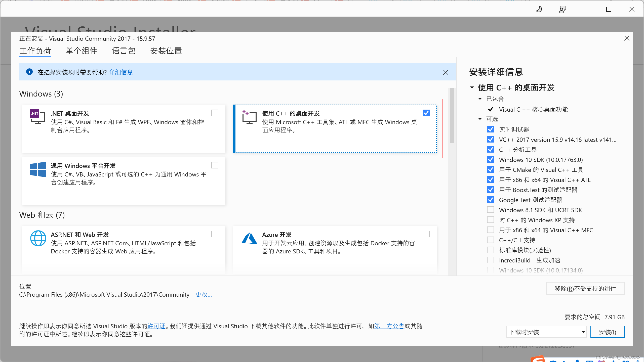Open the 下载时安装 install mode dropdown
This screenshot has width=644, height=362.
coord(546,332)
